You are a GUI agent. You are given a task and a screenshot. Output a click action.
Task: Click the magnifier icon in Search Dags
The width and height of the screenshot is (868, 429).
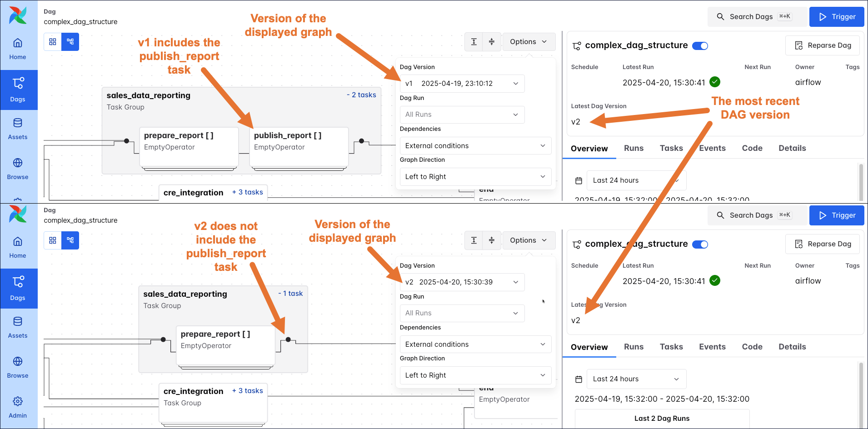pos(720,16)
